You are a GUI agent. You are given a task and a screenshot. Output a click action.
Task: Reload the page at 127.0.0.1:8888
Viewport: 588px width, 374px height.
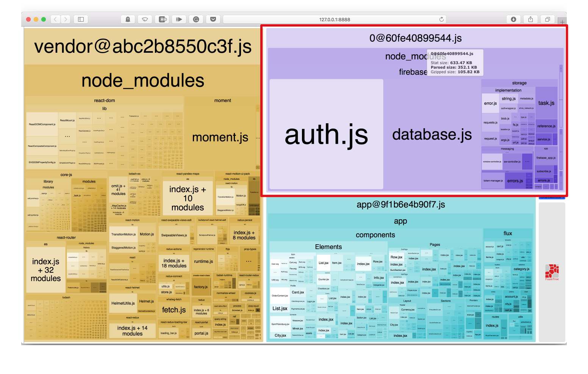tap(441, 19)
